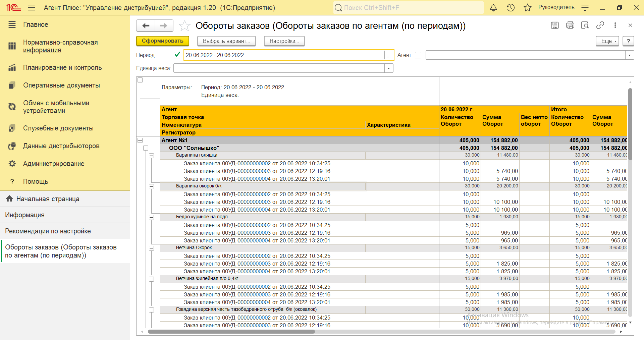Screen dimensions: 644x340
Task: Open history clock icon
Action: 511,7
